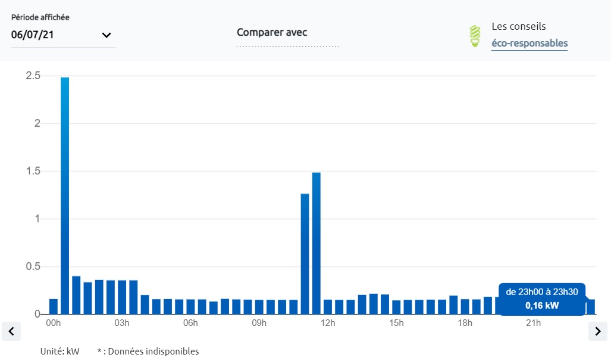This screenshot has width=611, height=364.
Task: Click the Données indisponibles legend note
Action: 148,352
